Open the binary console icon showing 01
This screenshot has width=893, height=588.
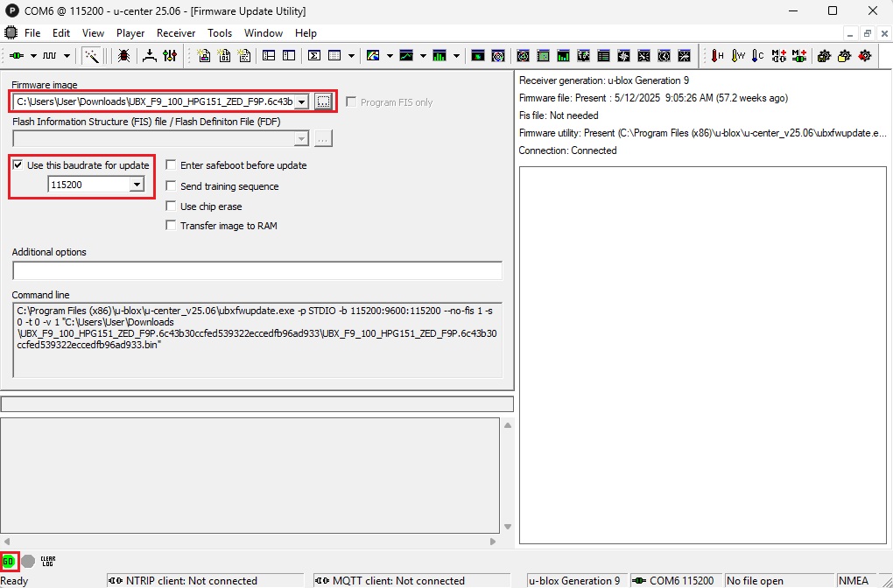click(224, 56)
